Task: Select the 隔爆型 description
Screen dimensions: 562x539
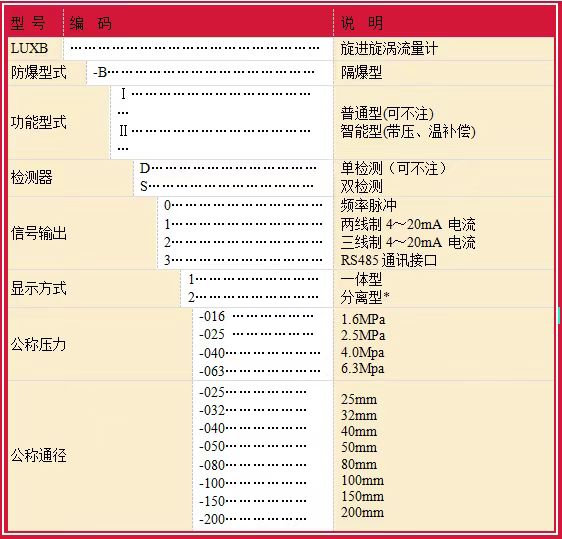Action: [x=361, y=72]
